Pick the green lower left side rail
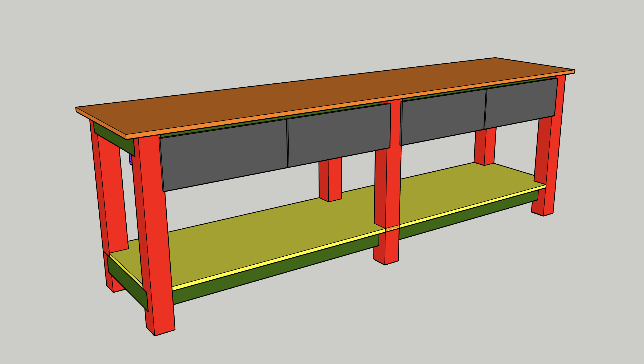The image size is (644, 364). pos(127,283)
